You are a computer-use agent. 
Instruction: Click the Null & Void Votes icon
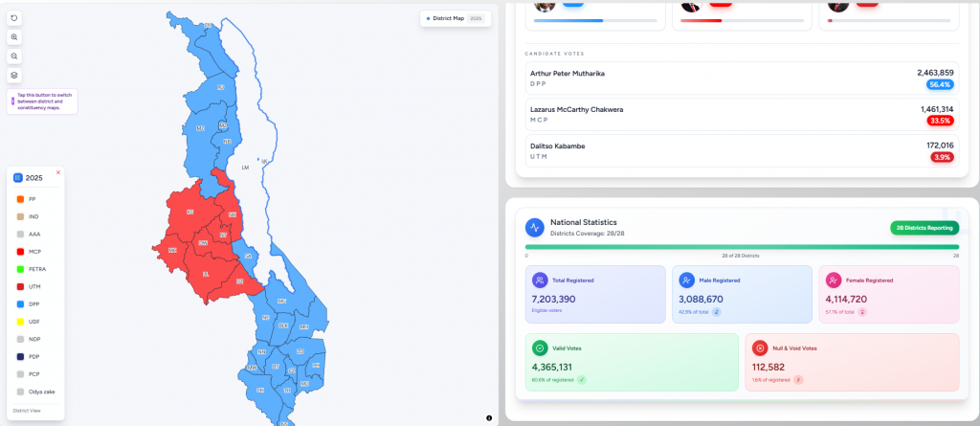(760, 348)
